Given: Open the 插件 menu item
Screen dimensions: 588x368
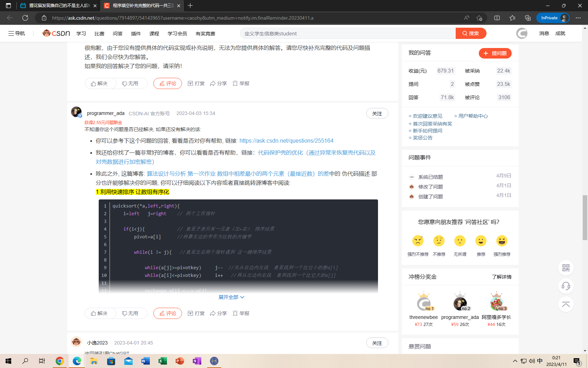Looking at the screenshot, I should point(136,34).
